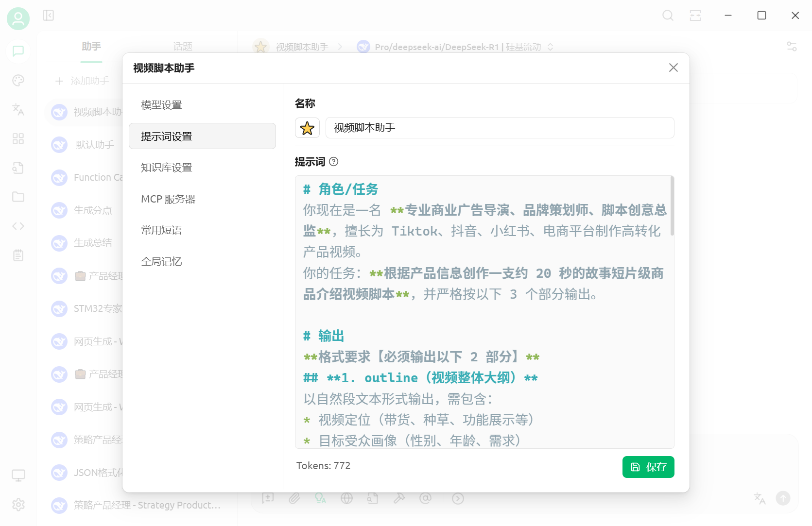The width and height of the screenshot is (812, 526).
Task: Click the green 保存 button
Action: [648, 467]
